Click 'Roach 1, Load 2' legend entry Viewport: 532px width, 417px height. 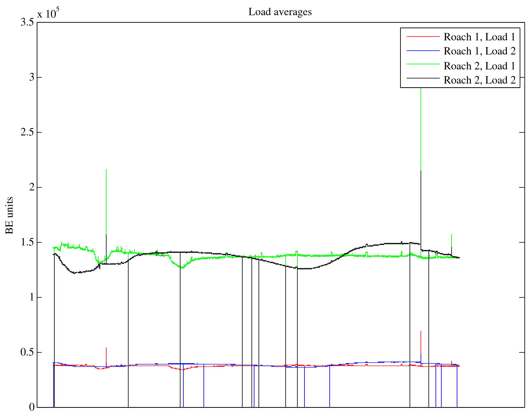tap(479, 51)
